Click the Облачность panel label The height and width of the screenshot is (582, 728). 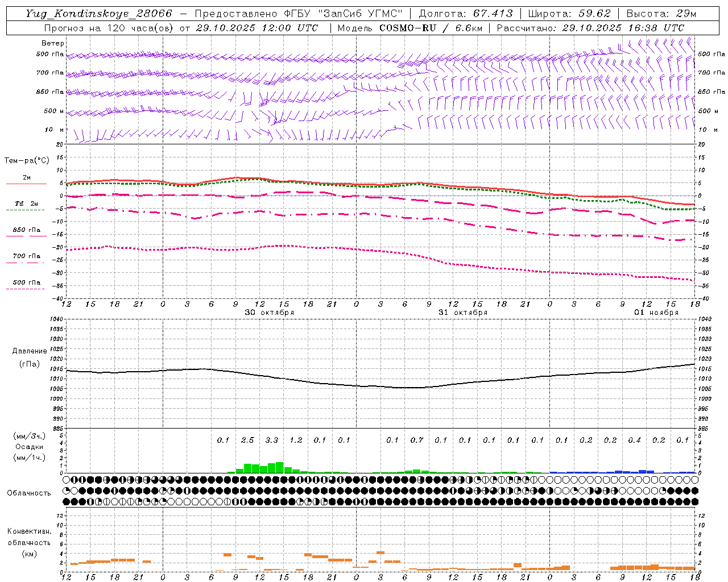(29, 493)
